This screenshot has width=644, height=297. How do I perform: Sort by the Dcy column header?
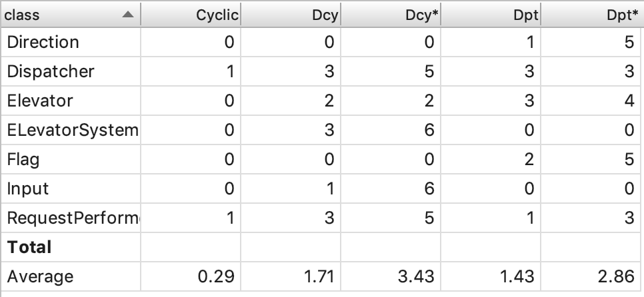pyautogui.click(x=326, y=14)
